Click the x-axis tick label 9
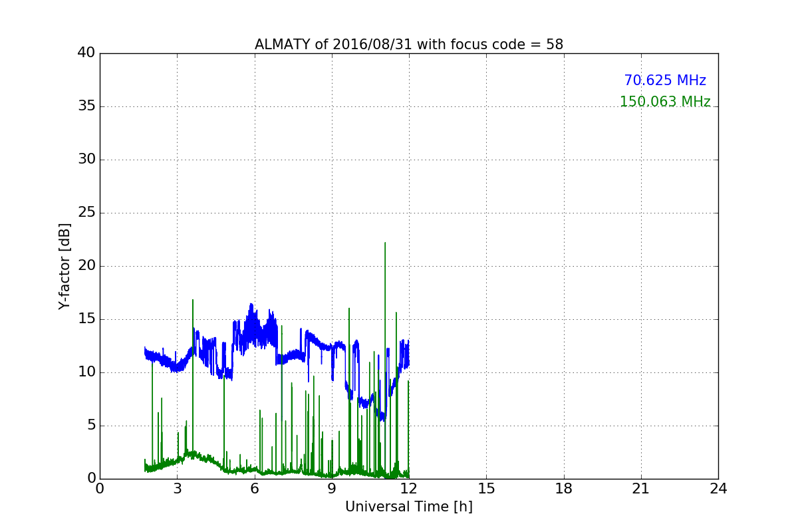 point(332,489)
